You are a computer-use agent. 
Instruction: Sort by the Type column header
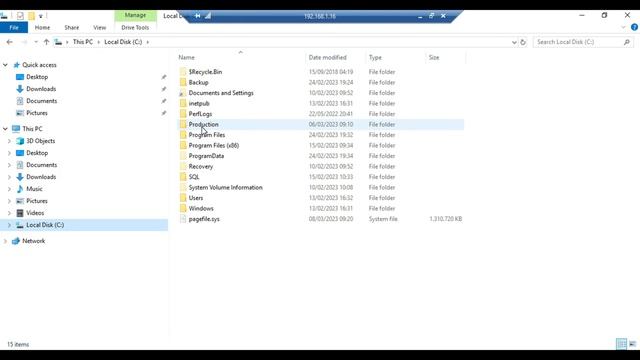click(375, 58)
